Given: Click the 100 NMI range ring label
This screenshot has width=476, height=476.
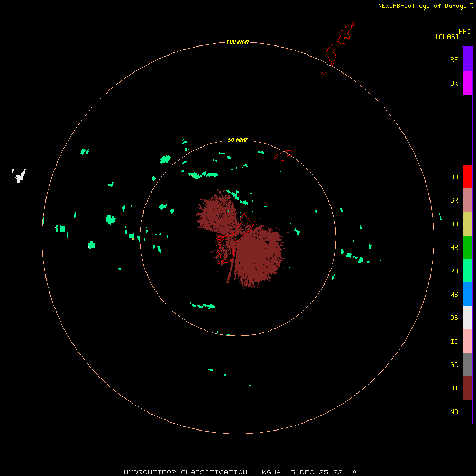Looking at the screenshot, I should pyautogui.click(x=237, y=42).
